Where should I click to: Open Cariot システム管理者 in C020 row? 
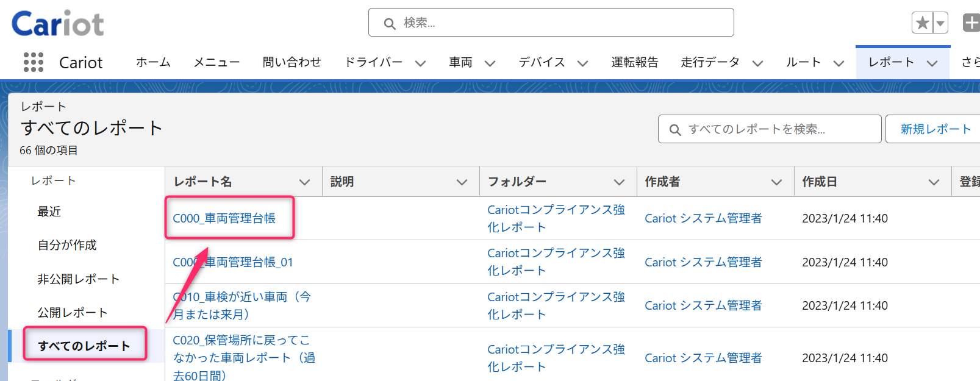[x=703, y=358]
